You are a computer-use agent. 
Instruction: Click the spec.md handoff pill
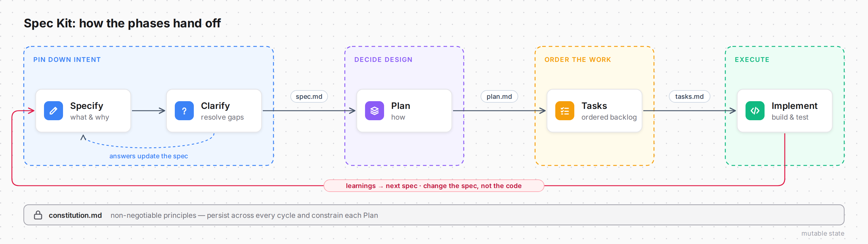click(309, 96)
